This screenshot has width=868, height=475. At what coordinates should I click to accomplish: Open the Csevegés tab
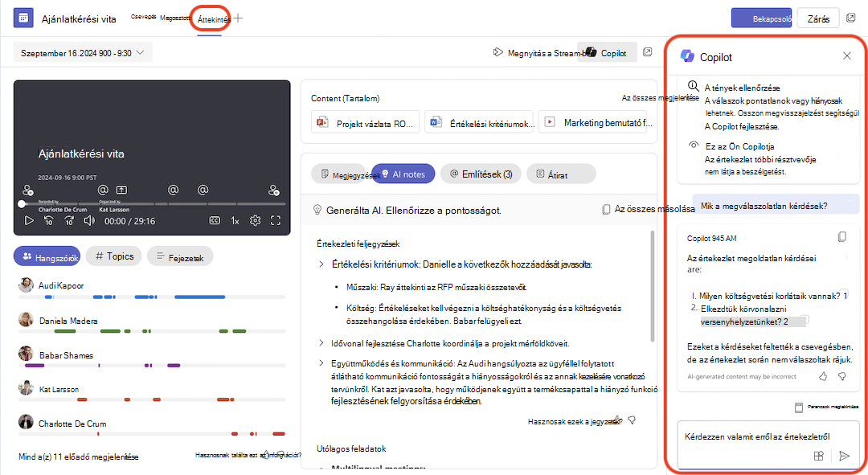[x=143, y=17]
